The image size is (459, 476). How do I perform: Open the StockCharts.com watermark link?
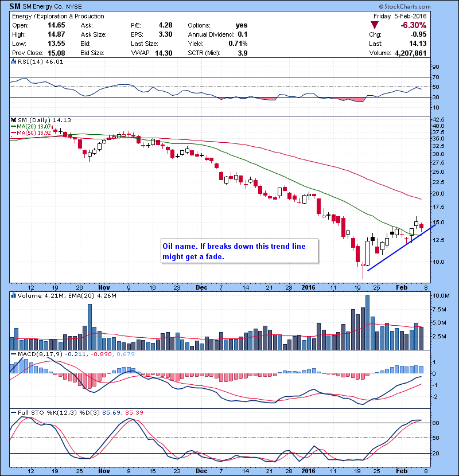405,6
